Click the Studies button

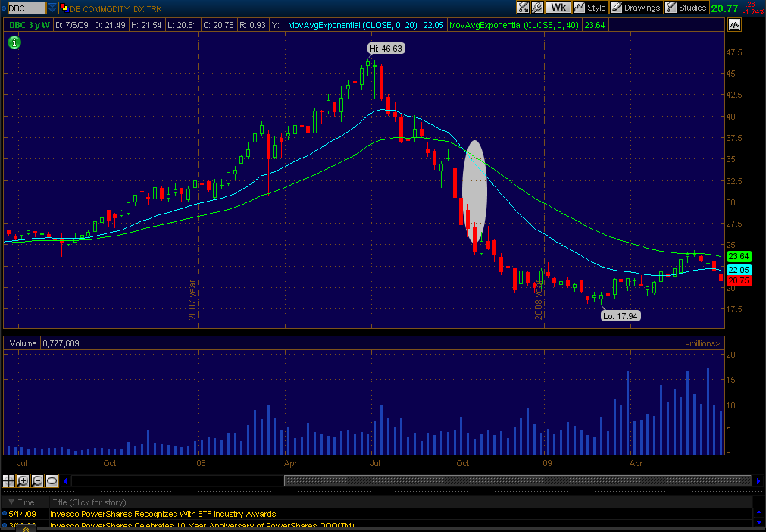coord(686,8)
